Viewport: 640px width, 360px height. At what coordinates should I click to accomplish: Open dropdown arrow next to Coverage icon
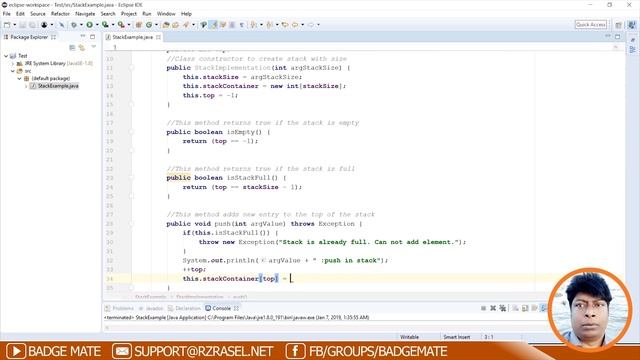pos(113,25)
